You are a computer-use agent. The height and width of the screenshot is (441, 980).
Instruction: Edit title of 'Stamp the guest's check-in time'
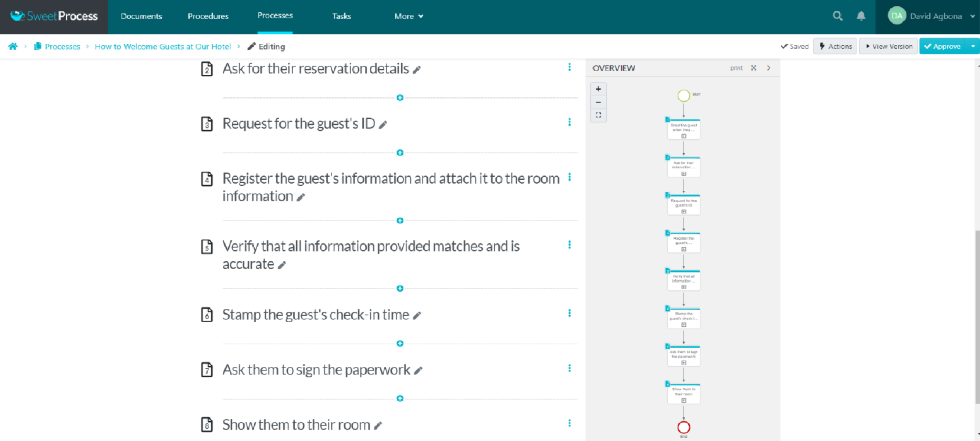pos(417,315)
